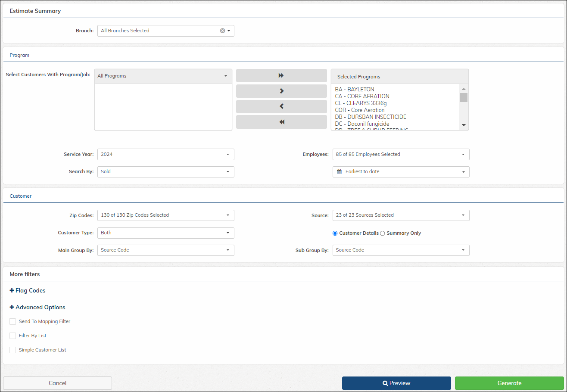Click the move all right double-arrow button

pos(281,75)
